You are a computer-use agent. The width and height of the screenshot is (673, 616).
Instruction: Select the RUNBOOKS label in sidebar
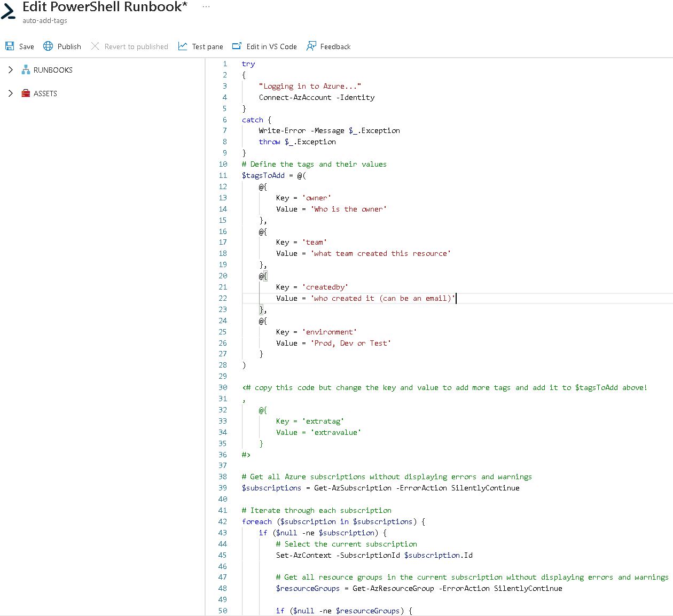click(x=53, y=70)
